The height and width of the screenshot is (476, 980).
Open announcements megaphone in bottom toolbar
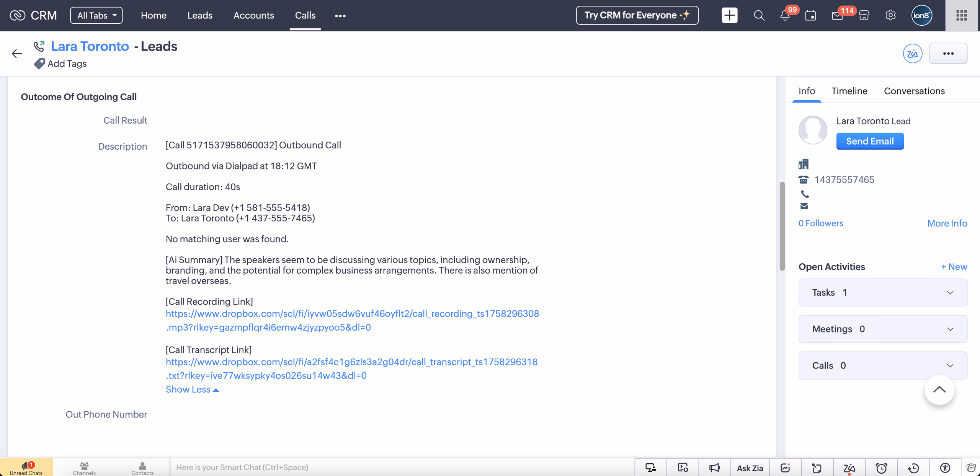pos(714,467)
